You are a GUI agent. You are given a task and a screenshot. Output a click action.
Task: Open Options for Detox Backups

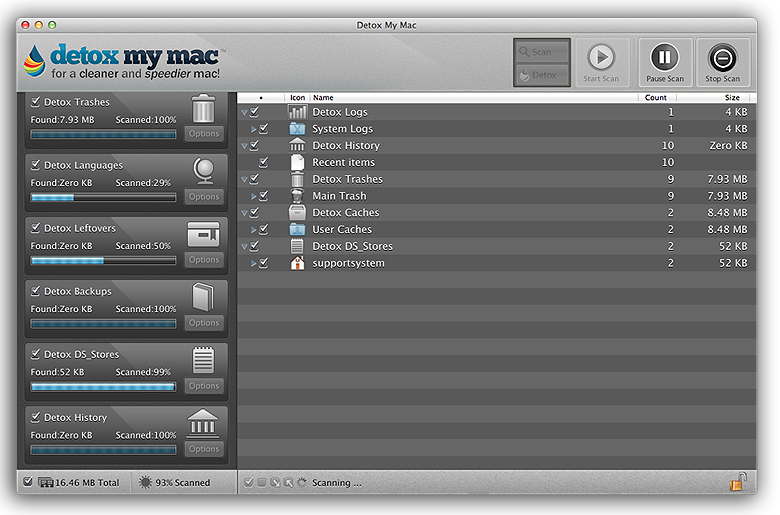(x=203, y=323)
